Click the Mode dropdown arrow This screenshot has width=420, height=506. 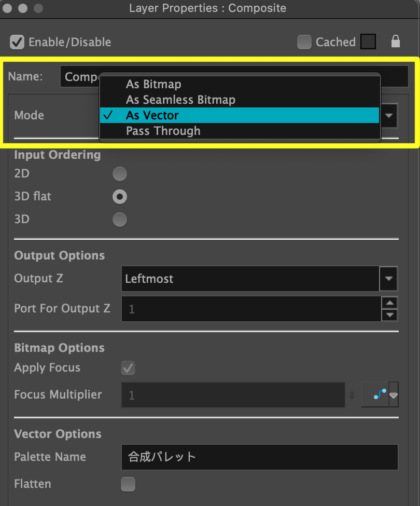[389, 115]
